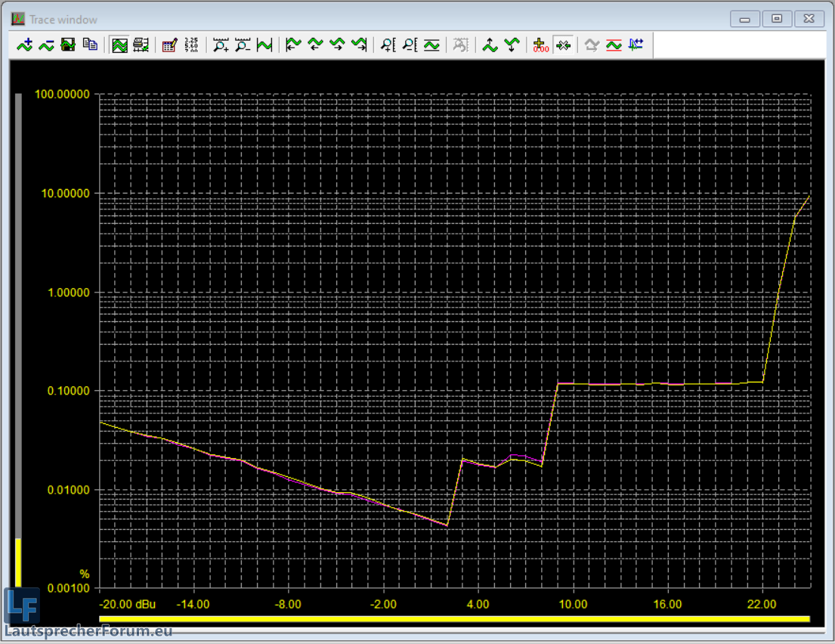Click the remove trace icon with minus sign
835x644 pixels.
coord(47,45)
